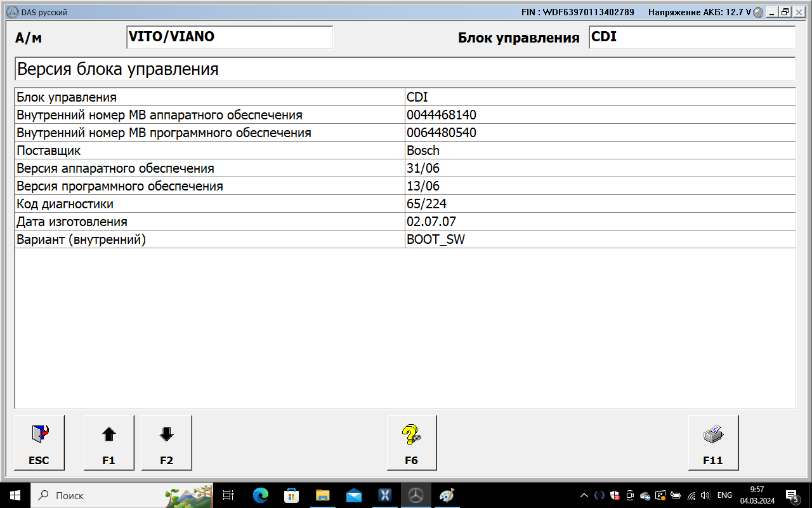Open Microsoft Store from the taskbar

(291, 495)
